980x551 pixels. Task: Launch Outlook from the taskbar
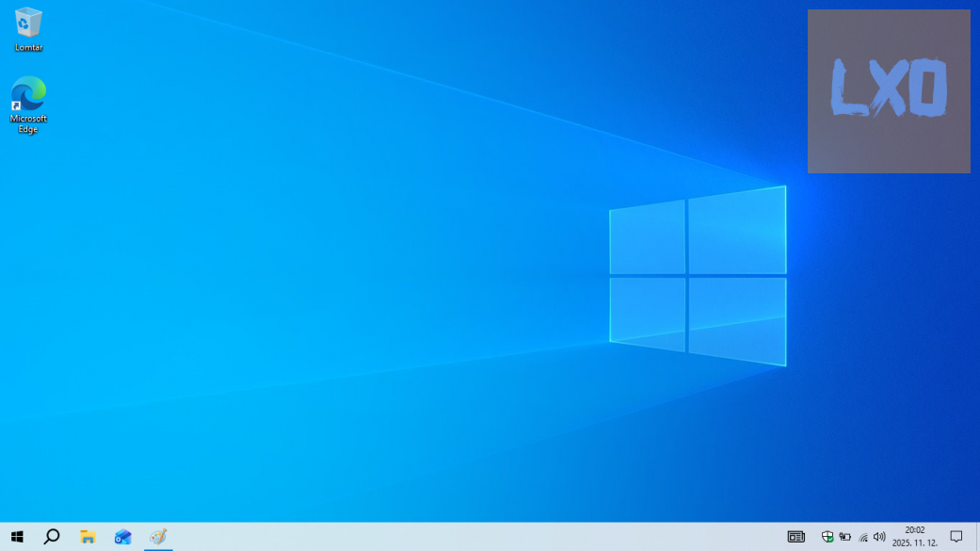pyautogui.click(x=122, y=537)
